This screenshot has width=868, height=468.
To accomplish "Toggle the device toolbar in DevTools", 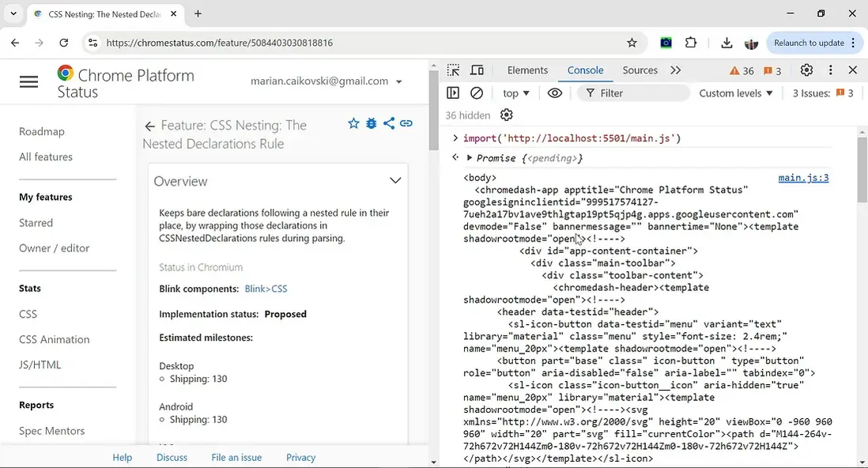I will (x=477, y=70).
